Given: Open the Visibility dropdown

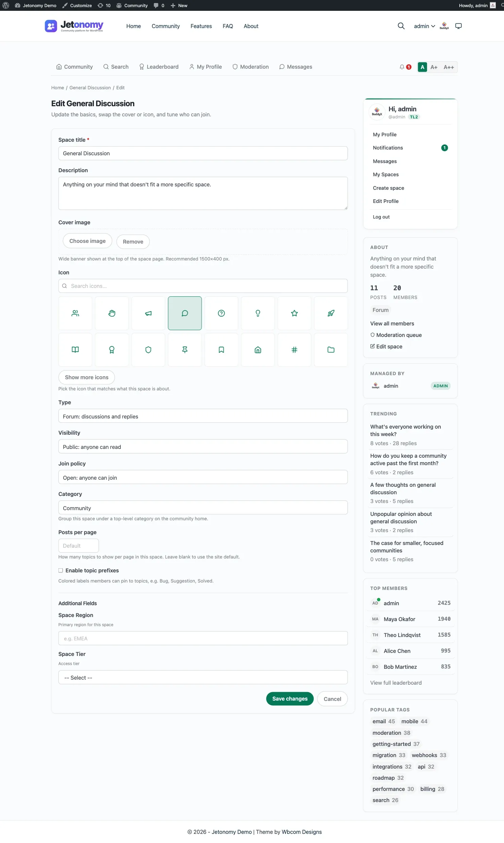Looking at the screenshot, I should pos(203,447).
